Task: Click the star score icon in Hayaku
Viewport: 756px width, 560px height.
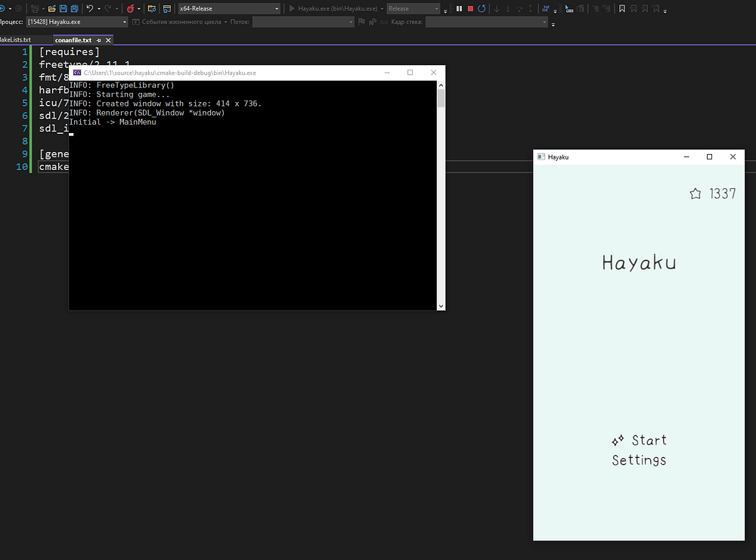Action: (696, 193)
